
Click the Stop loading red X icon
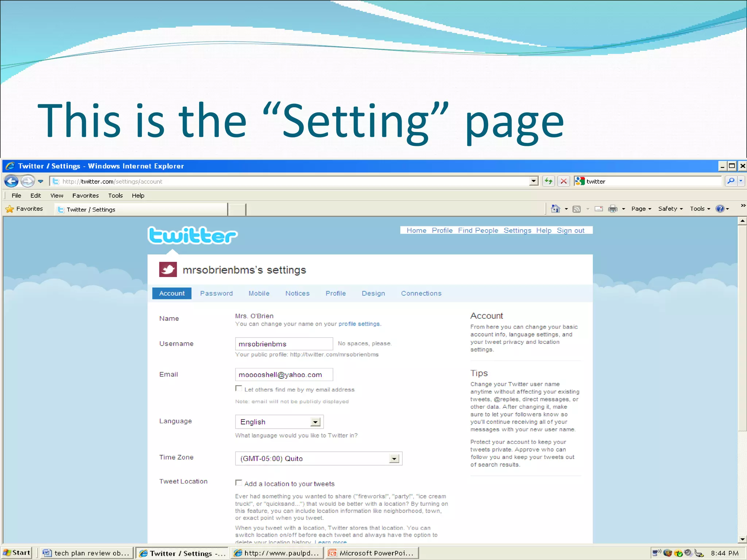coord(564,181)
